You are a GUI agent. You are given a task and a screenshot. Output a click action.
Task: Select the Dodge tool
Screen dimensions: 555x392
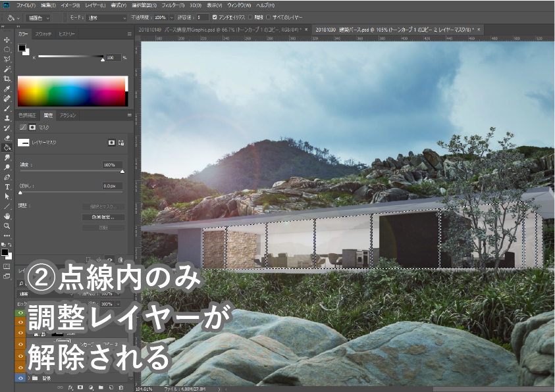pos(7,167)
